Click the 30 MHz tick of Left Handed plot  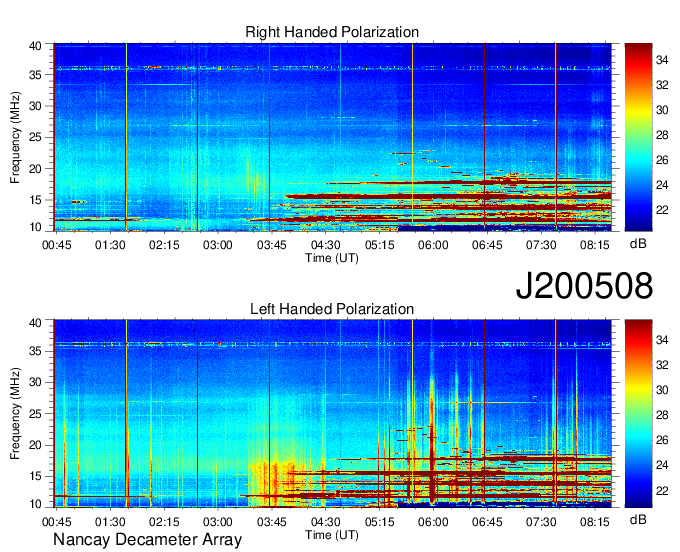click(35, 382)
